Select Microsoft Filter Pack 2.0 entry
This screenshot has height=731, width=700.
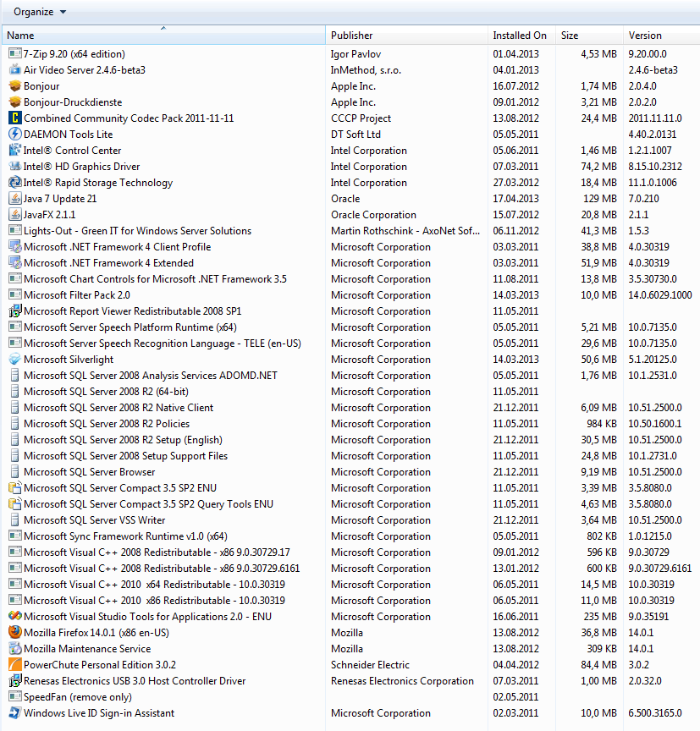[77, 295]
